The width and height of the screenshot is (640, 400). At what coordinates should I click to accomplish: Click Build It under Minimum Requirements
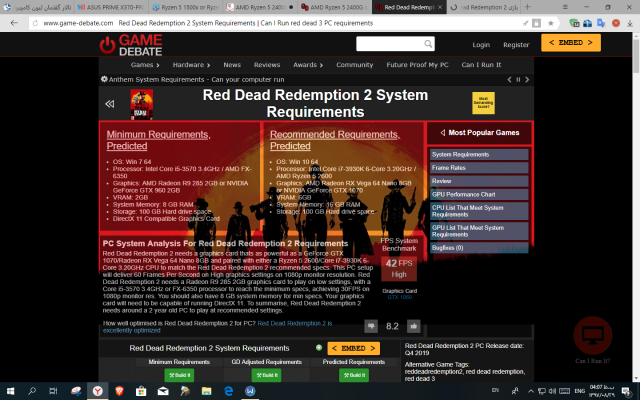(x=179, y=375)
